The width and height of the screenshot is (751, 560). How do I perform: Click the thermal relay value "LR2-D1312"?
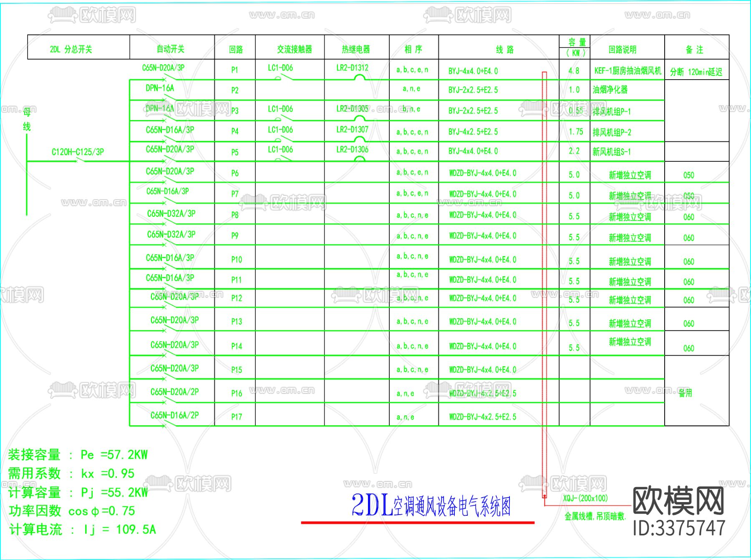tap(353, 68)
